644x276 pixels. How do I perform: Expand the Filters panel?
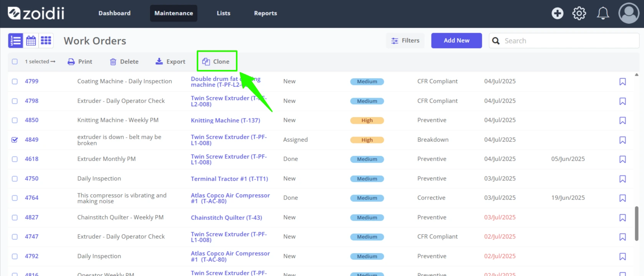pyautogui.click(x=405, y=40)
